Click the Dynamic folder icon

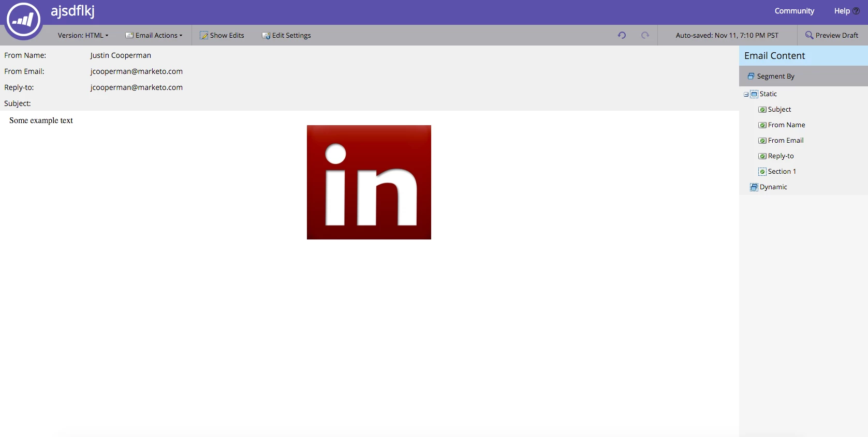tap(754, 187)
